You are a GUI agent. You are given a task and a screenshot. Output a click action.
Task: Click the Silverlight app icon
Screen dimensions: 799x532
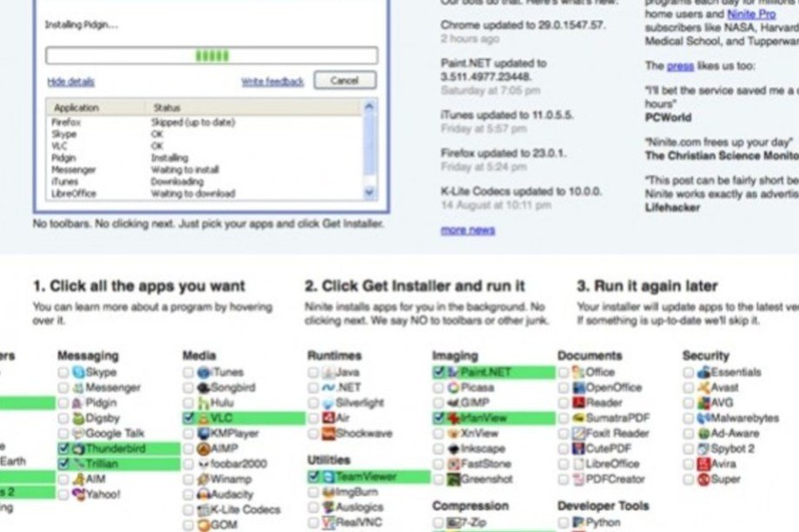(x=328, y=404)
